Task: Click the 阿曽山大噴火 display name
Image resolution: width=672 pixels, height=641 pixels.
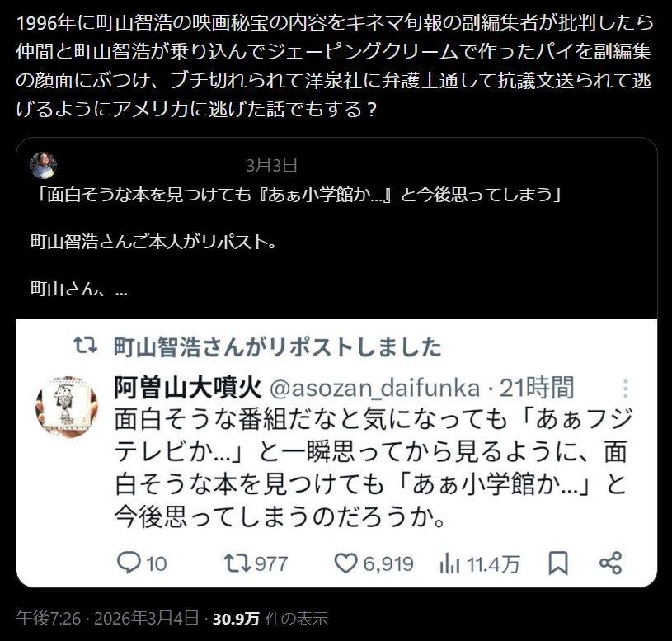Action: click(188, 388)
